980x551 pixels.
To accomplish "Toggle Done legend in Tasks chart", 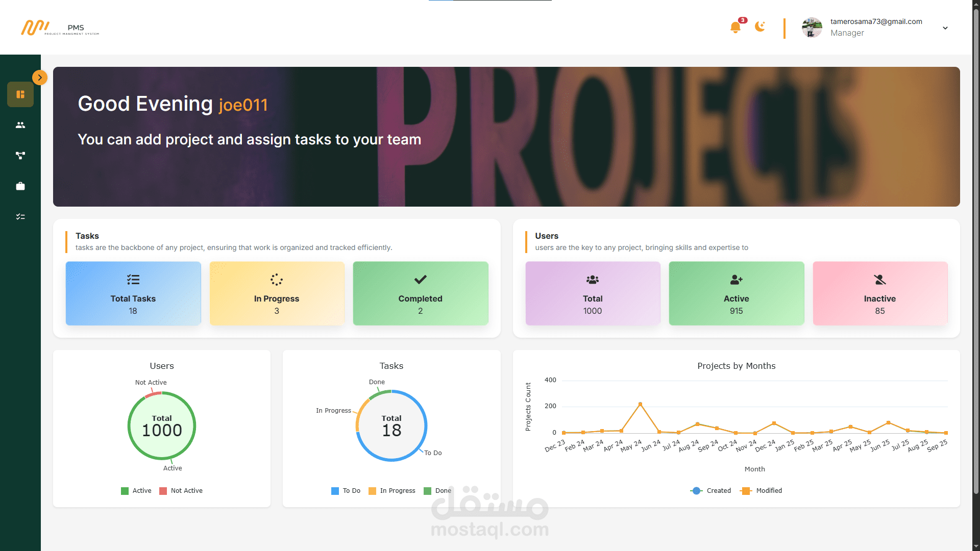I will pyautogui.click(x=437, y=491).
